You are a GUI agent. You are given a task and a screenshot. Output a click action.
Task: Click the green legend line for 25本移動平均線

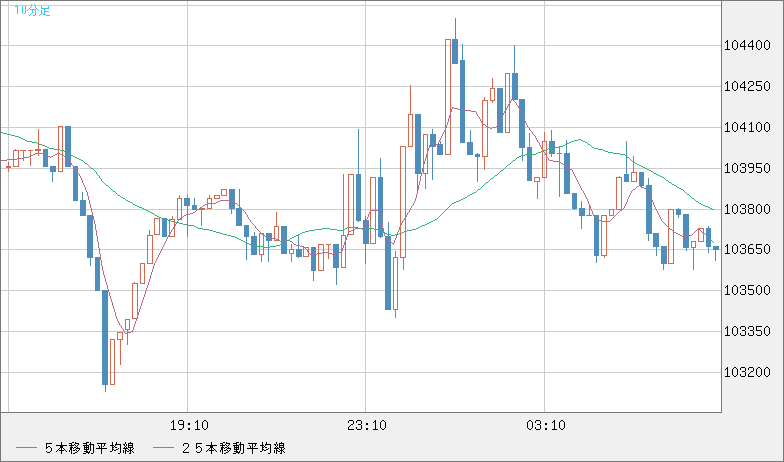coord(163,448)
